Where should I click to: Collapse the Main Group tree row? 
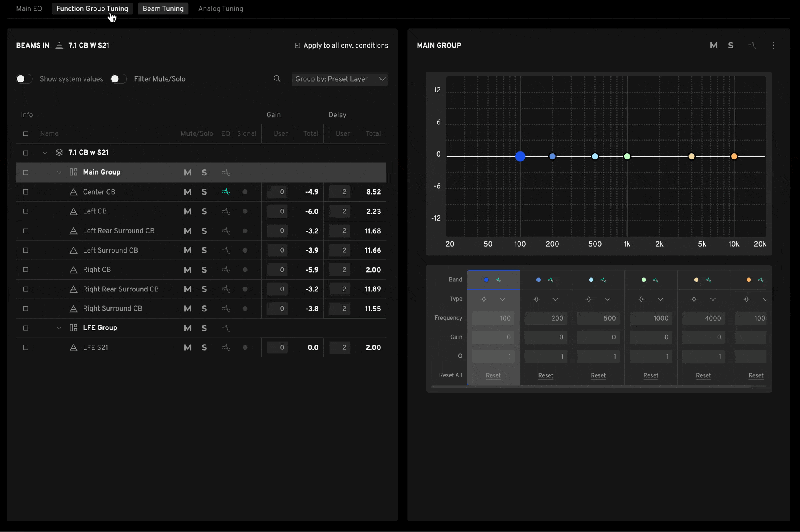[x=59, y=173]
